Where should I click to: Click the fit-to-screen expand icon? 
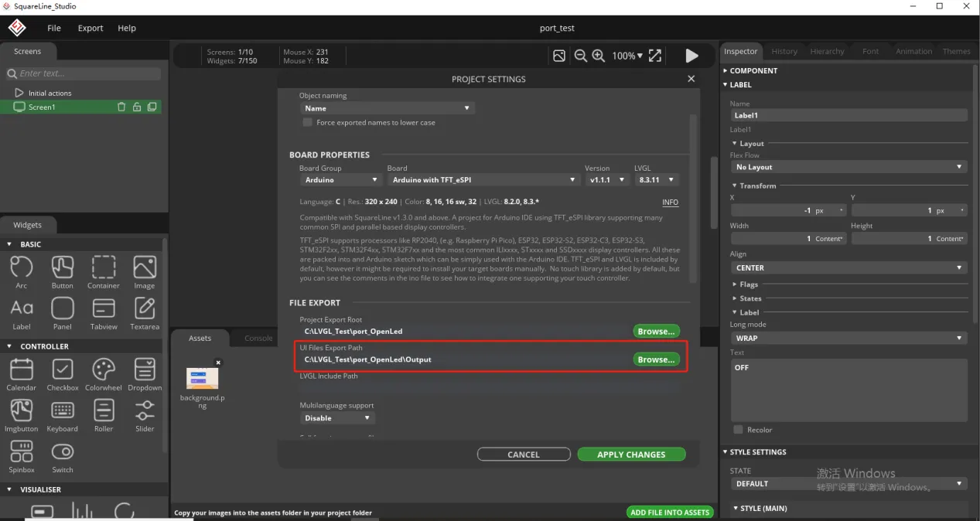[655, 56]
